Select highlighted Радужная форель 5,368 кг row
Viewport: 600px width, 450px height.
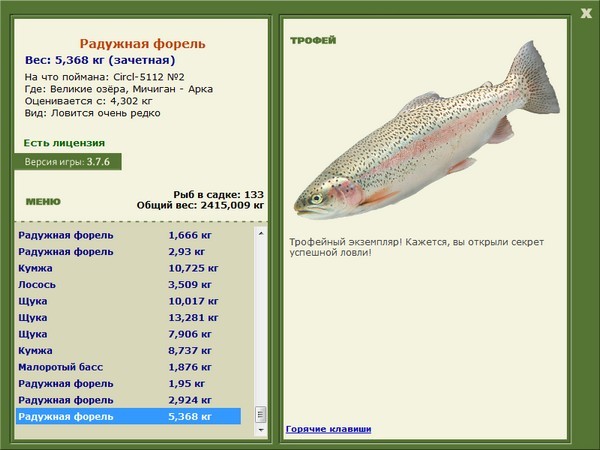click(128, 416)
